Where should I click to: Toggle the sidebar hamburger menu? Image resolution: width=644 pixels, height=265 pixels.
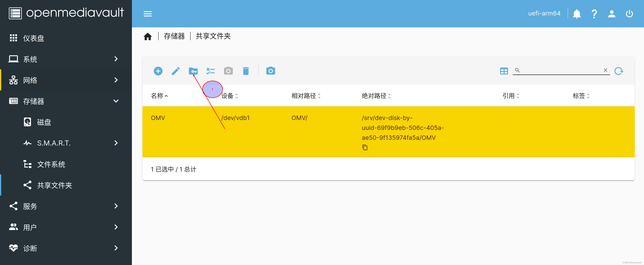148,14
